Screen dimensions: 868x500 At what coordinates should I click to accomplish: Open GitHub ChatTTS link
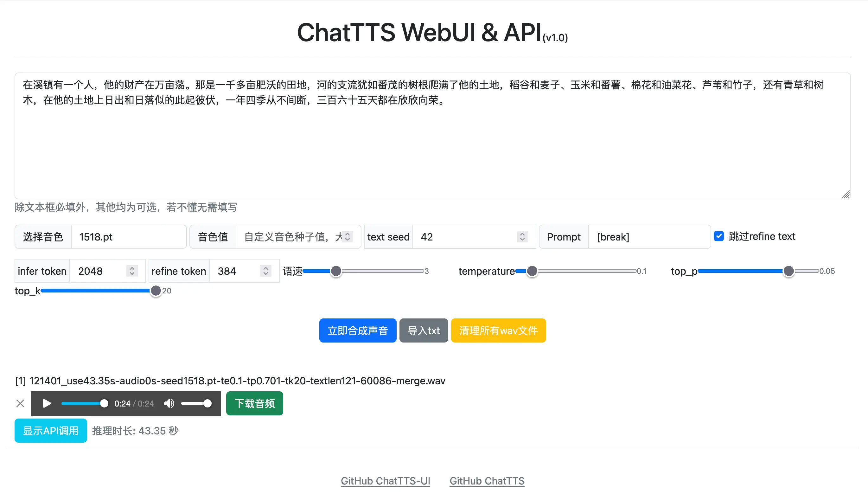coord(487,481)
